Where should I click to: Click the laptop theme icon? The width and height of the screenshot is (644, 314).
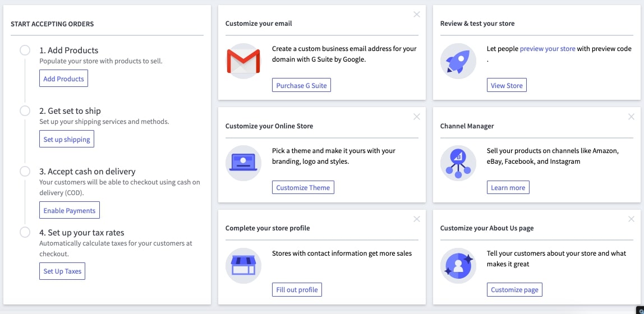pos(243,163)
